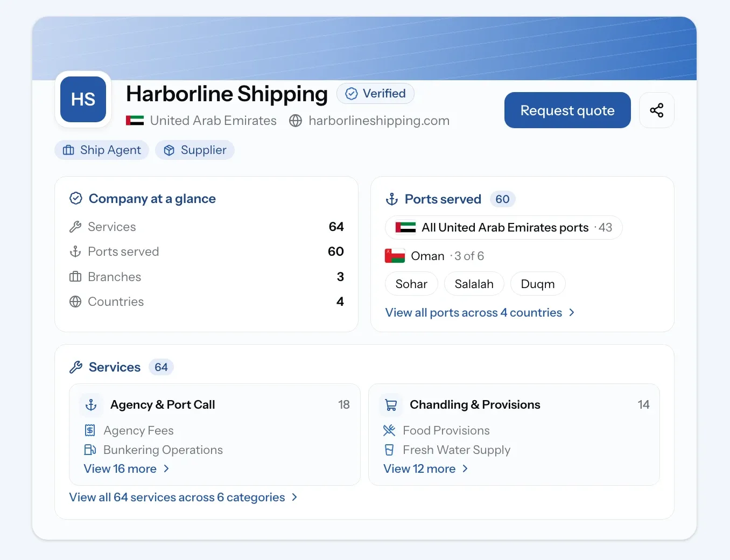Click the Agency & Port Call anchor icon
The width and height of the screenshot is (730, 560).
coord(91,405)
